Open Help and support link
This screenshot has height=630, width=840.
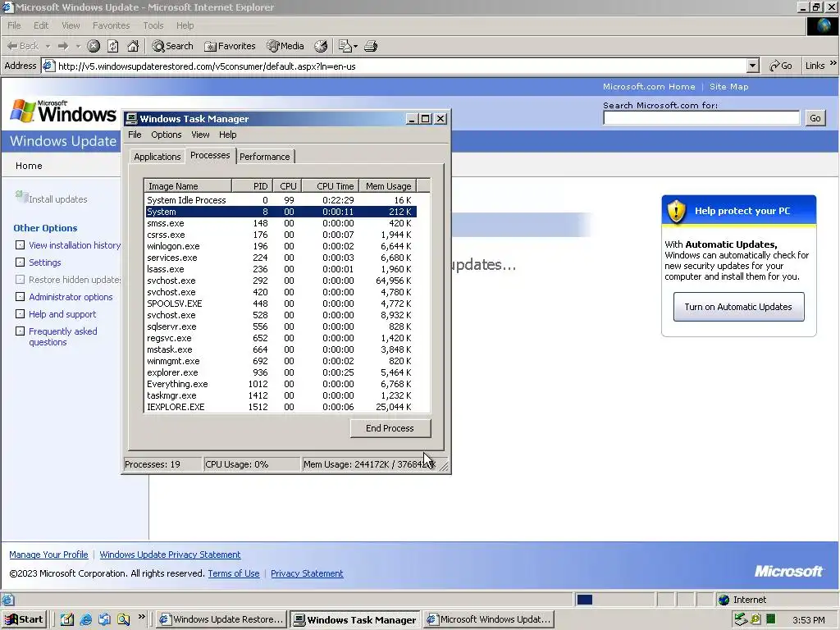tap(62, 314)
